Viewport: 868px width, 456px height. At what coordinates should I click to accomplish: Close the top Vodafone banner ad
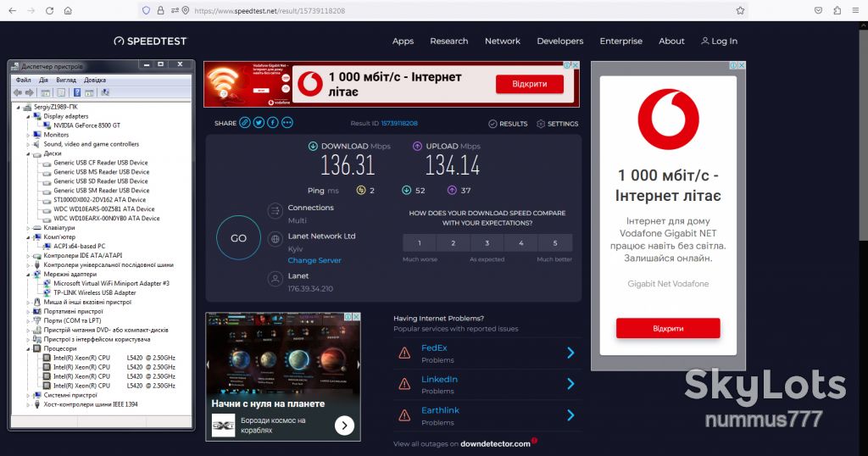pos(576,65)
